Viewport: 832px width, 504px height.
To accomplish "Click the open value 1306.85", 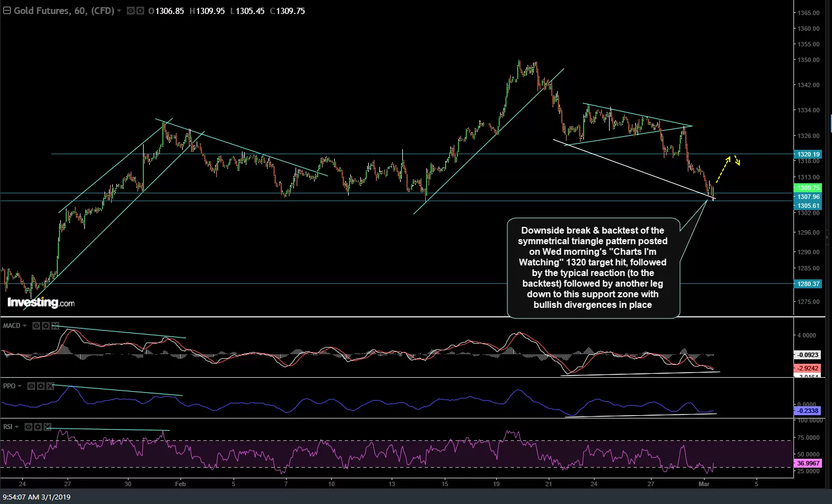I will 169,11.
